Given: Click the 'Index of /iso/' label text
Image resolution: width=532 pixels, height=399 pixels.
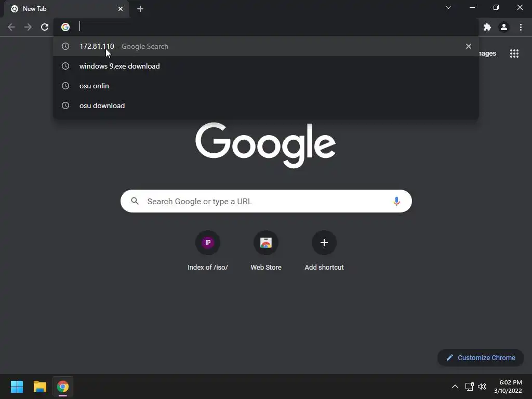Looking at the screenshot, I should [208, 268].
